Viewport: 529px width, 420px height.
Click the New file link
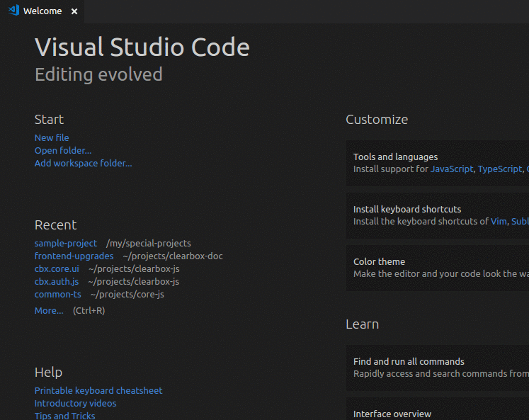pyautogui.click(x=52, y=137)
